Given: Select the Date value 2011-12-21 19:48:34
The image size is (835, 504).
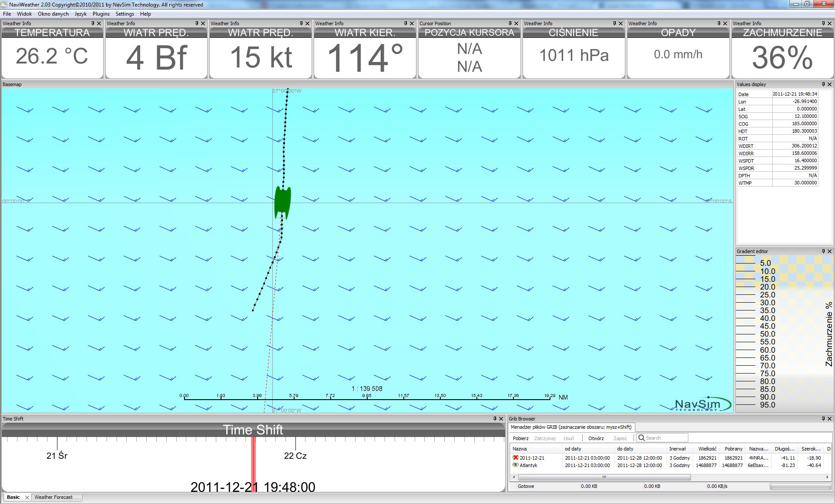Looking at the screenshot, I should tap(795, 94).
